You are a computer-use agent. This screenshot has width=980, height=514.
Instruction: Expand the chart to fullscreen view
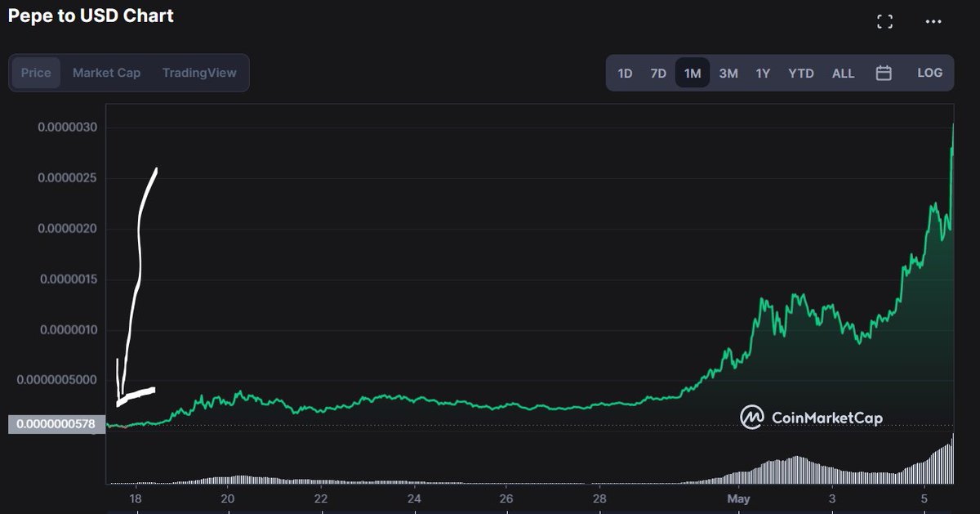(x=884, y=21)
